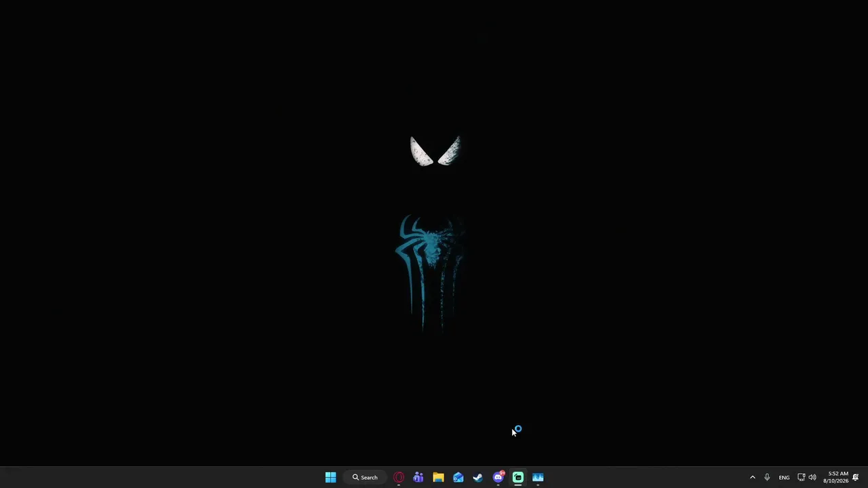Viewport: 868px width, 488px height.
Task: Switch to the green Streamlabs taskbar app
Action: tap(518, 477)
